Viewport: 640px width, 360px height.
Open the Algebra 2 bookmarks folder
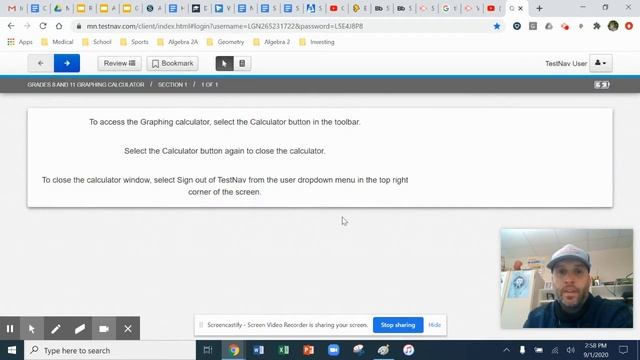(271, 42)
